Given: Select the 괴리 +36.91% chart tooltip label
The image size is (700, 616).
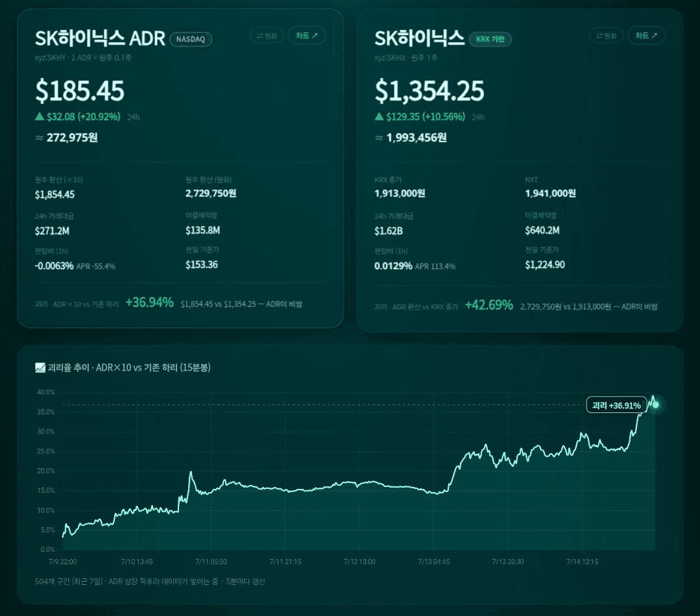Looking at the screenshot, I should (616, 405).
